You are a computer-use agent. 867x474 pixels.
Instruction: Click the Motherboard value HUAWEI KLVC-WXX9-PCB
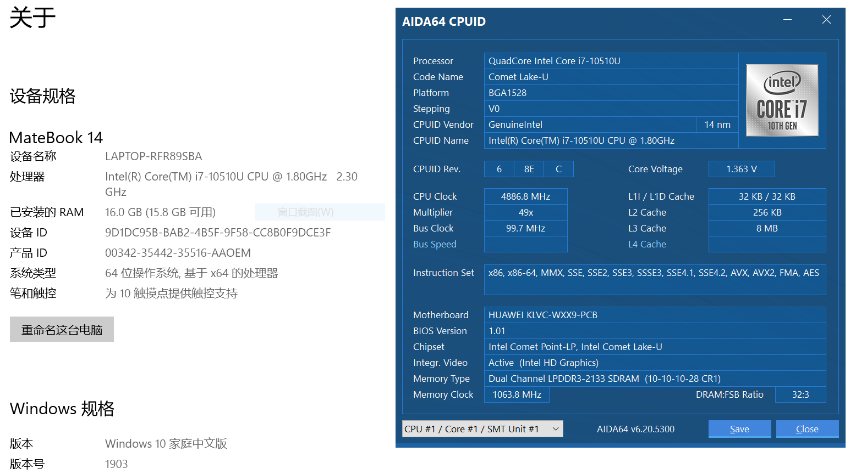(x=655, y=315)
